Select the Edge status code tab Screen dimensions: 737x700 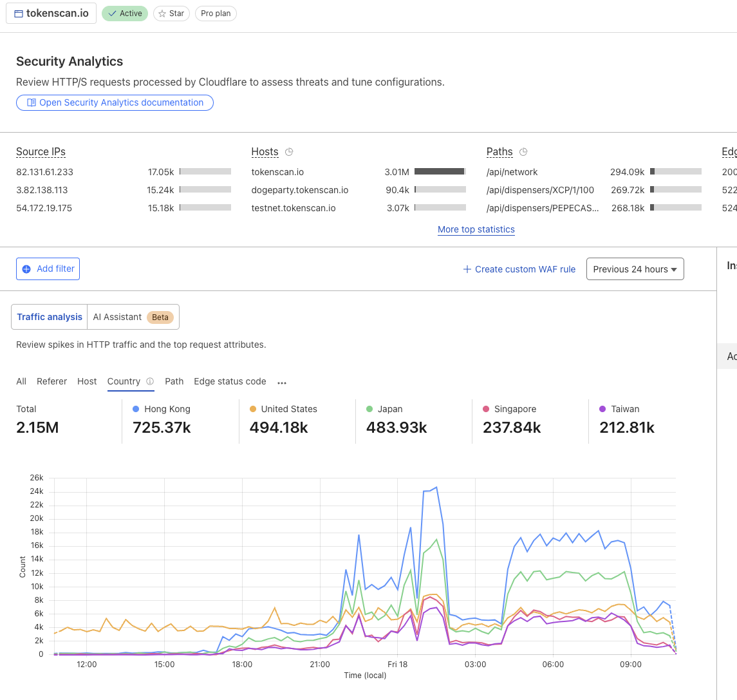230,381
